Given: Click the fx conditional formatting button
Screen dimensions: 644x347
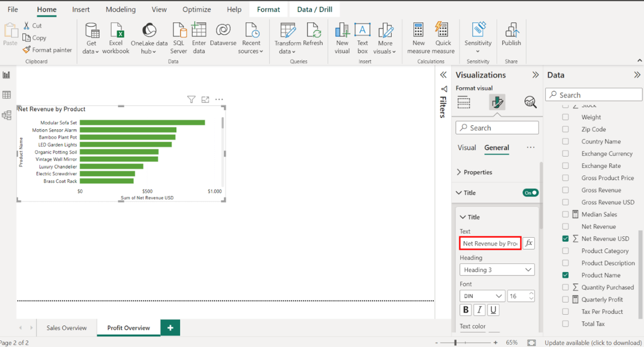Looking at the screenshot, I should (529, 243).
